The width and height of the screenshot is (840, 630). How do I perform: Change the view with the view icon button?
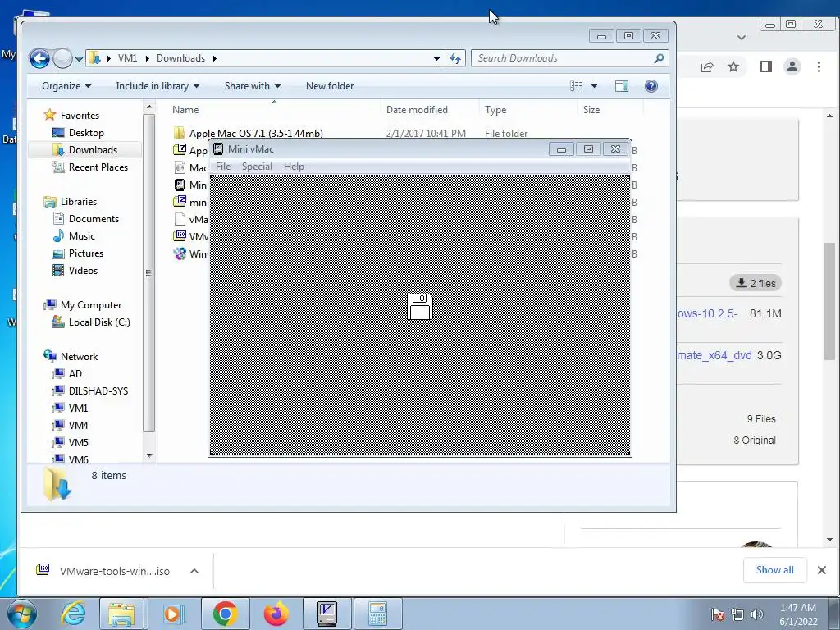(x=577, y=85)
